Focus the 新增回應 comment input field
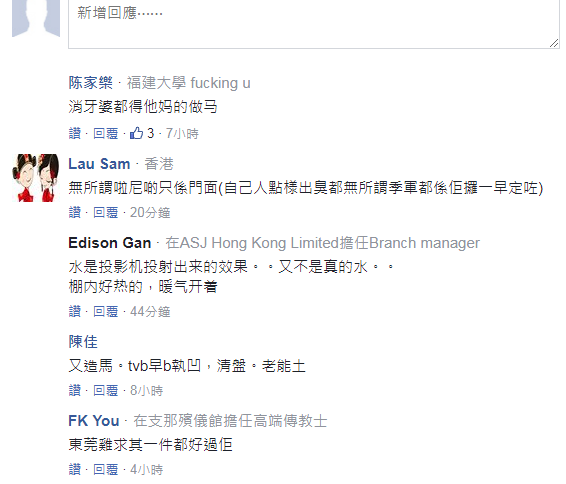The image size is (566, 484). point(314,24)
